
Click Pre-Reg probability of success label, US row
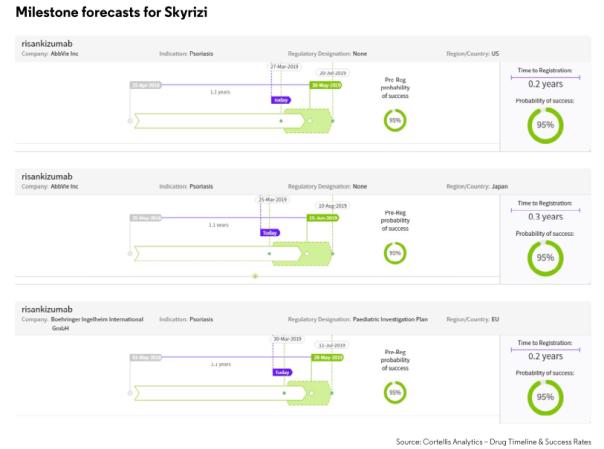[395, 88]
